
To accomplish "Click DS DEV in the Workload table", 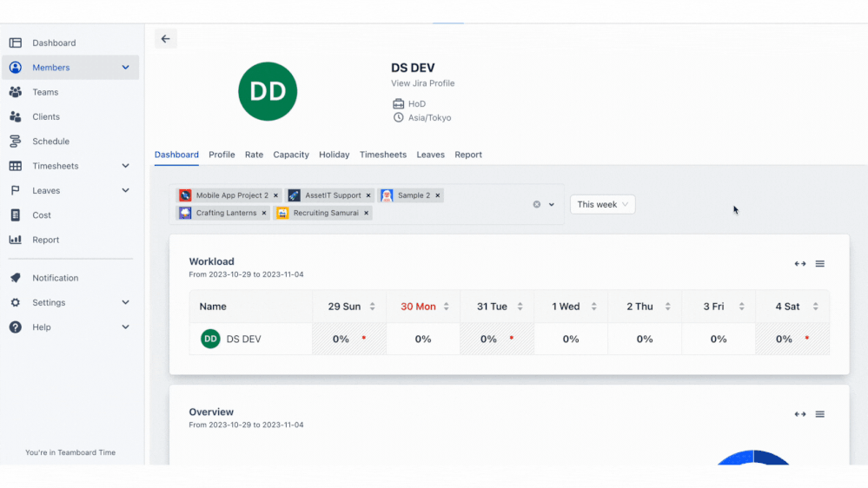I will 243,340.
